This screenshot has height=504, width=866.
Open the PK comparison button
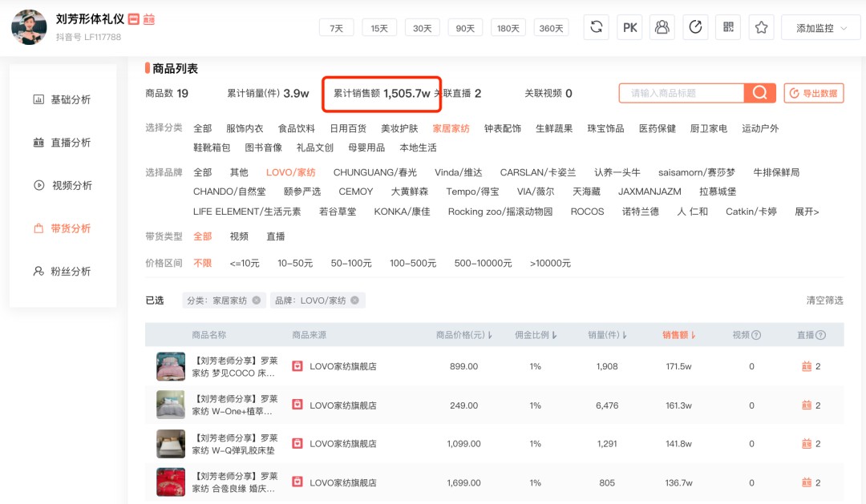(x=629, y=27)
